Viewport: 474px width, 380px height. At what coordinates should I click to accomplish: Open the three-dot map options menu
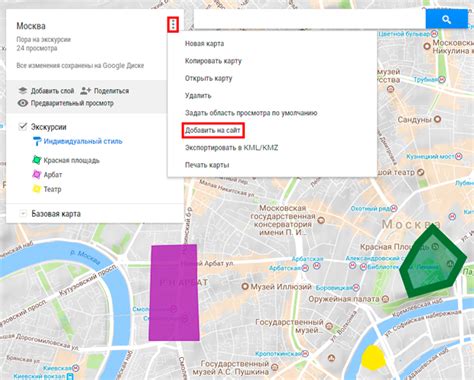pos(173,24)
